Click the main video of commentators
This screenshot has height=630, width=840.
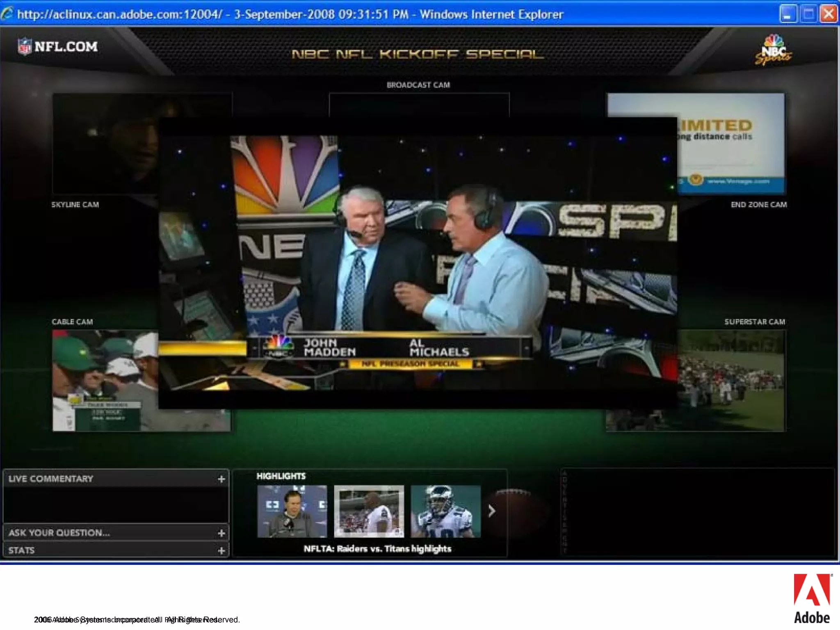(x=418, y=262)
